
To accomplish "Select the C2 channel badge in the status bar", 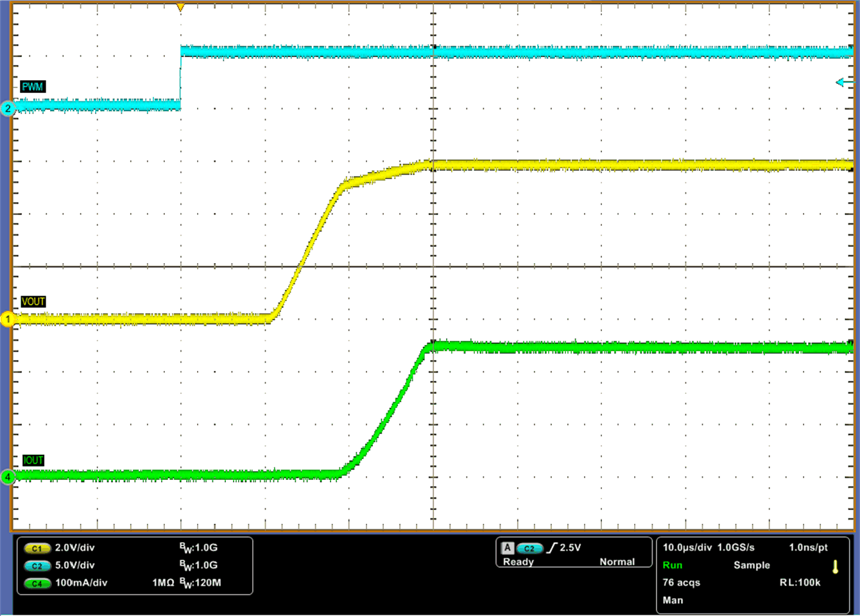I will tap(37, 566).
